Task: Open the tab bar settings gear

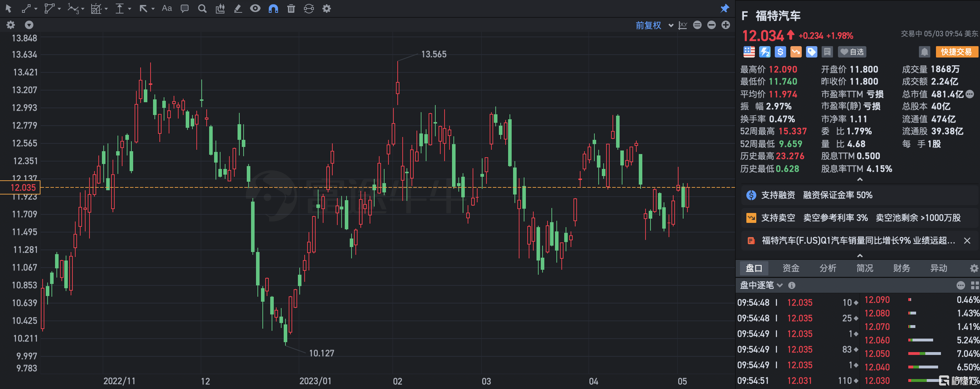Action: 974,268
